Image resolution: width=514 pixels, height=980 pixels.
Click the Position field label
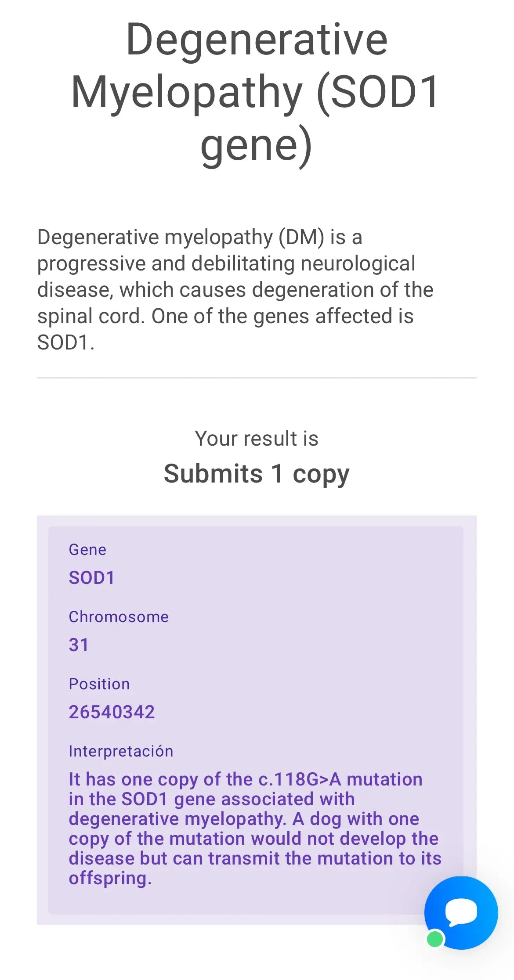(99, 684)
